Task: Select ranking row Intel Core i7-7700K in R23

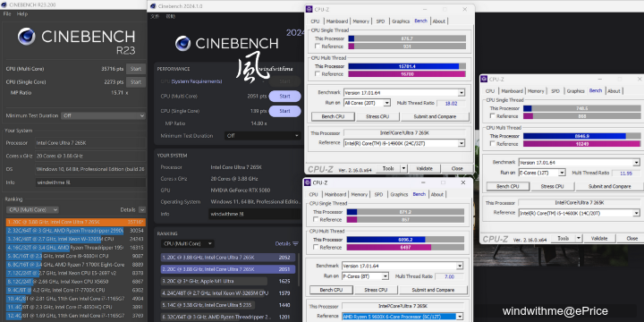Action: [75, 290]
